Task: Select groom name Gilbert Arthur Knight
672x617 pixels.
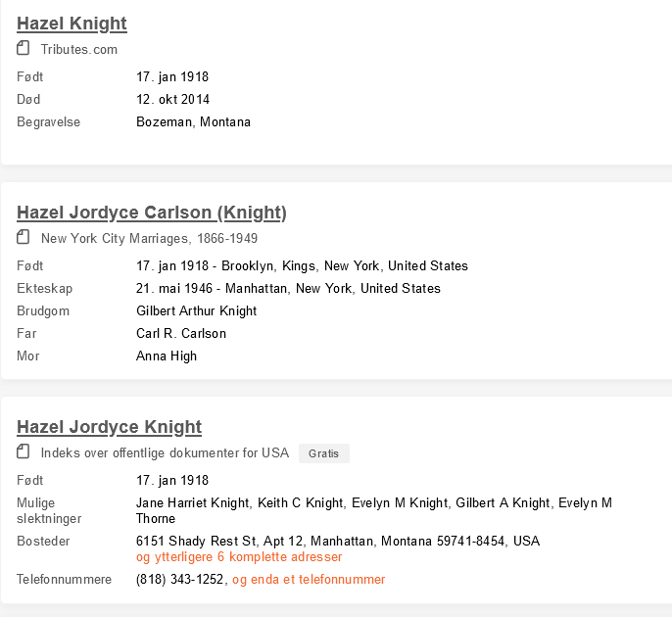Action: [196, 310]
